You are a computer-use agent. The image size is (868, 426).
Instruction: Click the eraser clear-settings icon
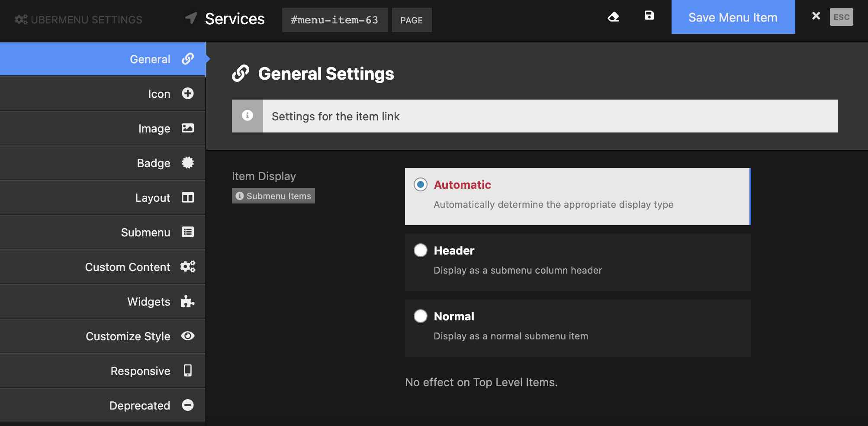coord(613,17)
